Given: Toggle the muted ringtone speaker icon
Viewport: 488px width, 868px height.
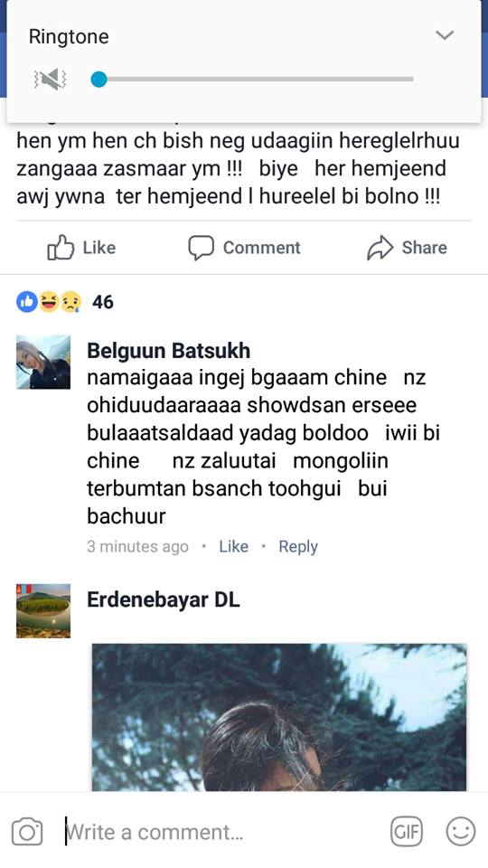Looking at the screenshot, I should click(50, 80).
